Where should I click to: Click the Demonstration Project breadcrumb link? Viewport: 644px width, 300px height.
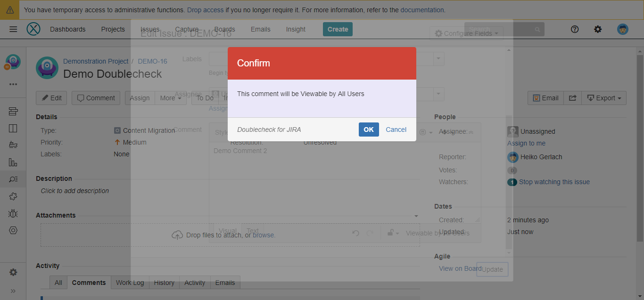[x=96, y=61]
